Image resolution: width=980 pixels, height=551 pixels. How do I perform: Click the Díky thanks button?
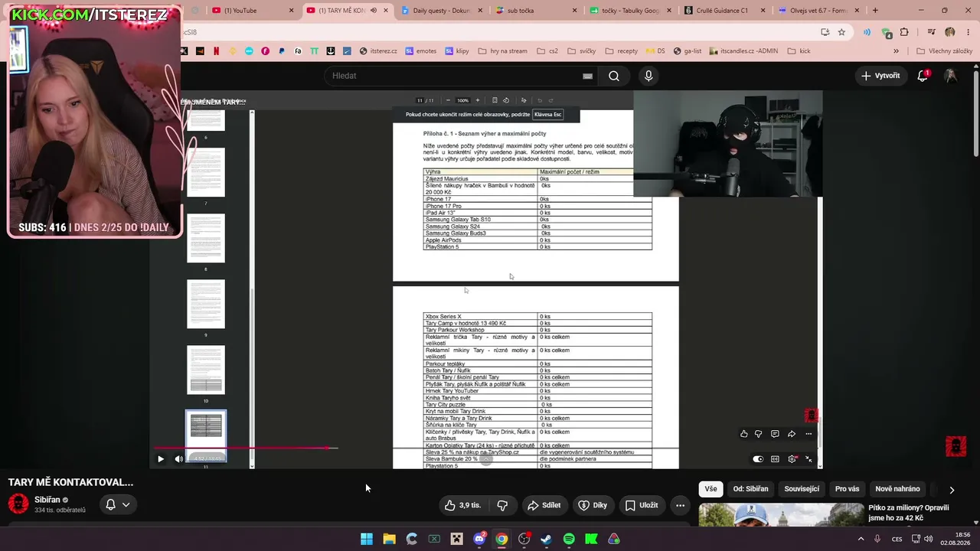[593, 505]
